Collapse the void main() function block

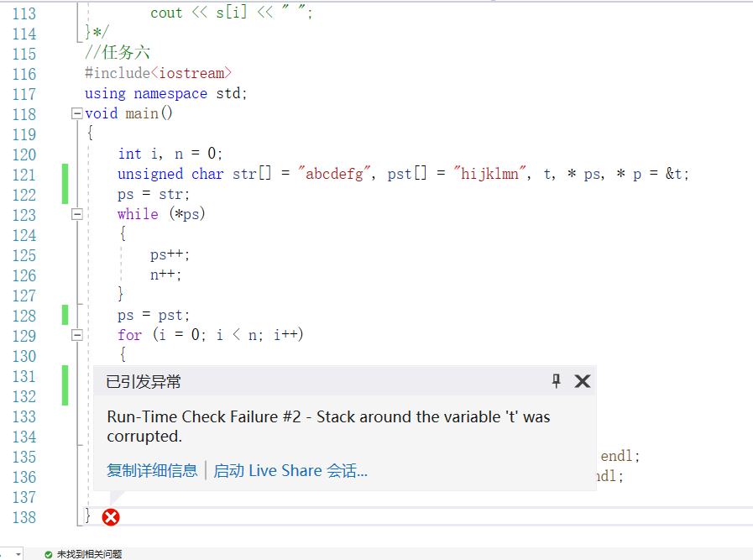77,114
